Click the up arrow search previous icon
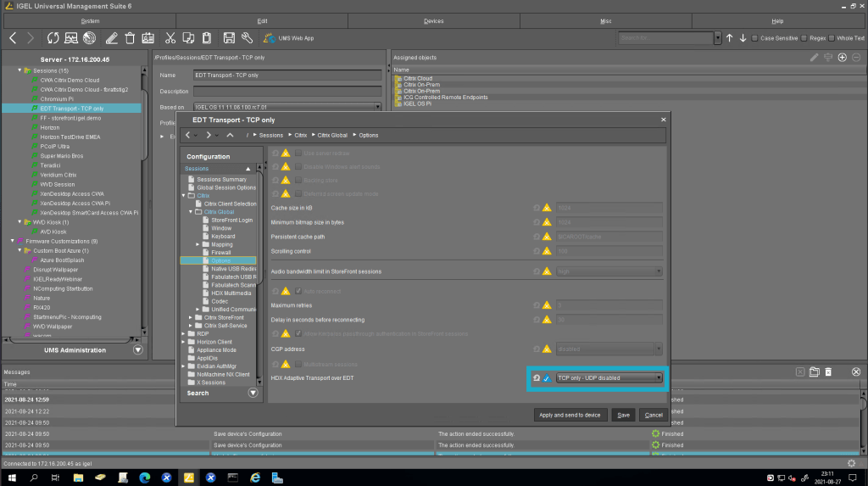Image resolution: width=868 pixels, height=486 pixels. pos(729,38)
